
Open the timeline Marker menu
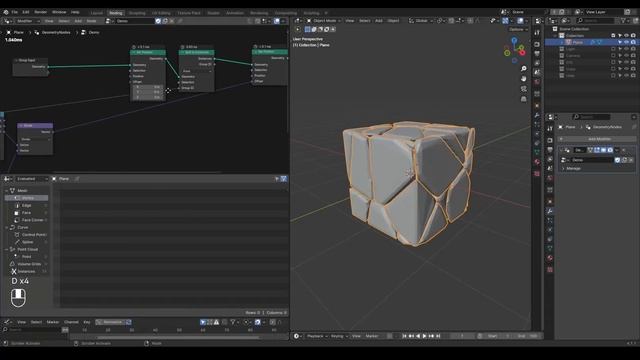[x=53, y=322]
